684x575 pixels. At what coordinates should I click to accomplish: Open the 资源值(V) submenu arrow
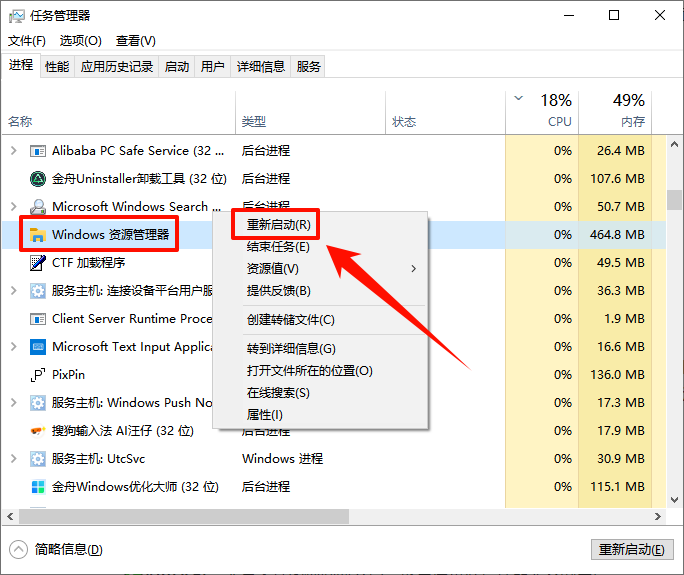[413, 269]
